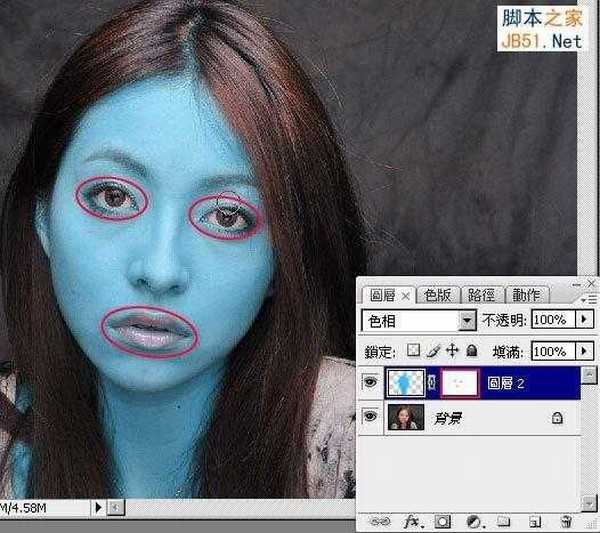Add a layer mask using bottom icon

click(441, 521)
